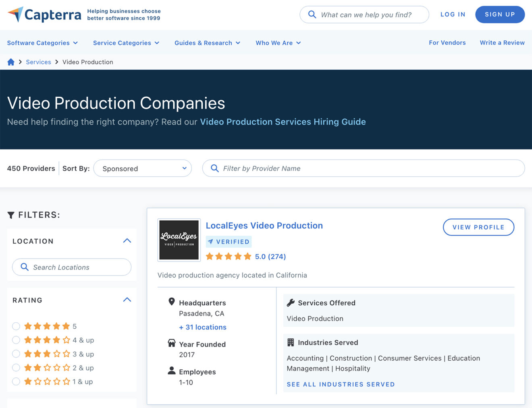
Task: Click the LOG IN link
Action: [453, 14]
